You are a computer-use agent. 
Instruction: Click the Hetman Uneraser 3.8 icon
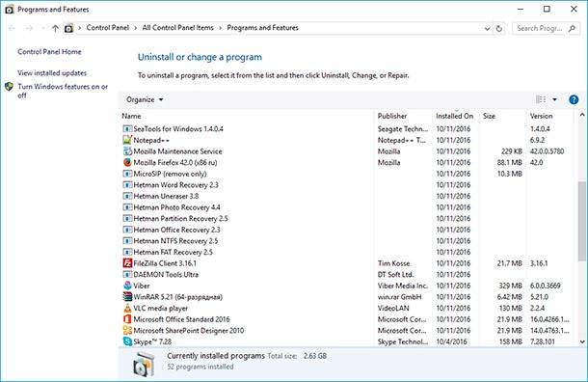click(127, 196)
